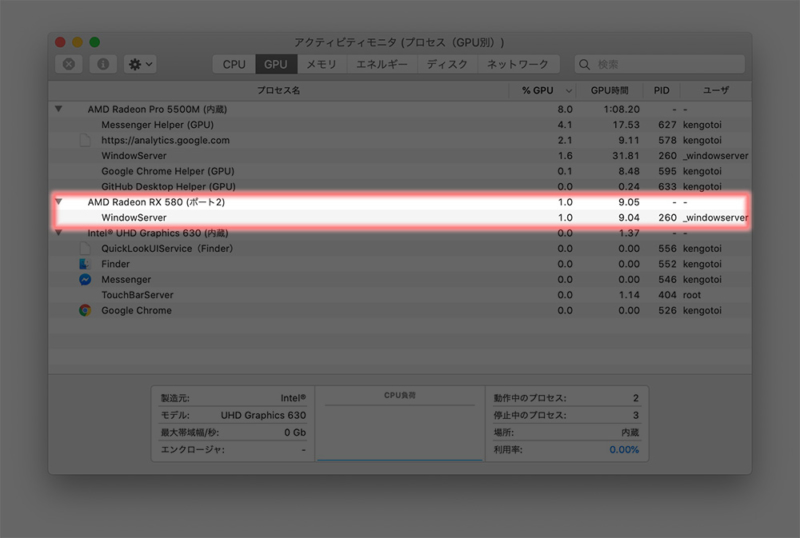This screenshot has height=538, width=800.
Task: Click the yellow minimize window button
Action: (77, 42)
